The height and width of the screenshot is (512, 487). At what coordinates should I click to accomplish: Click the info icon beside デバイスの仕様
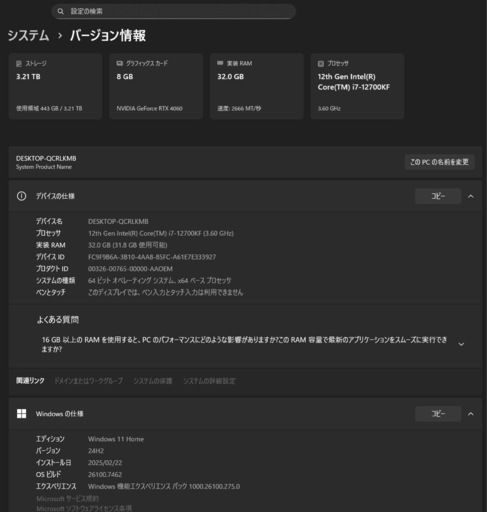click(22, 196)
